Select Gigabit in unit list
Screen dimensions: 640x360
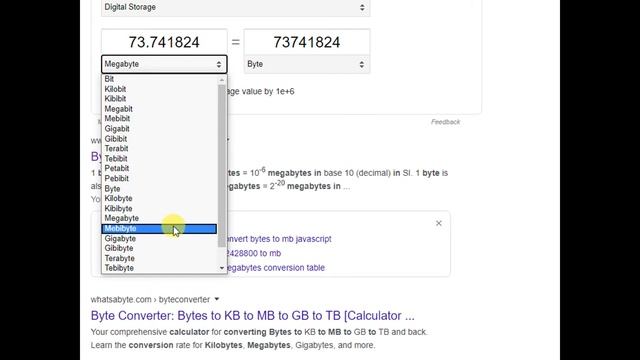160,129
